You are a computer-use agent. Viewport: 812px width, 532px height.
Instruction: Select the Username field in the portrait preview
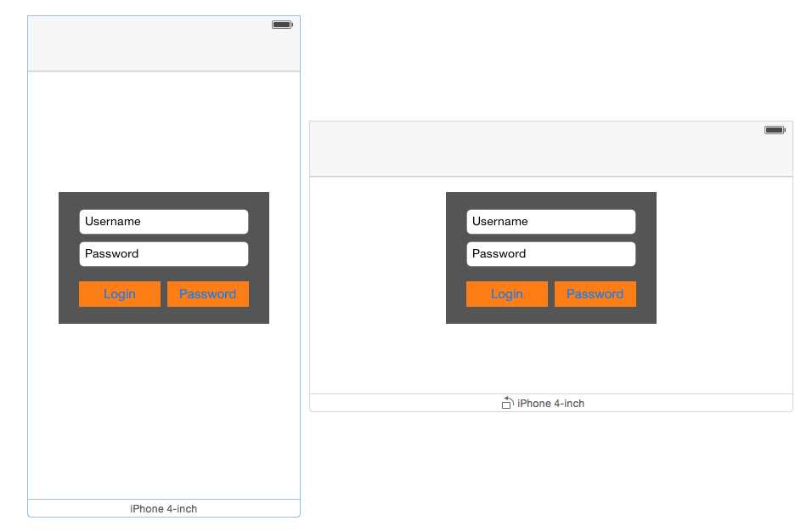tap(164, 222)
